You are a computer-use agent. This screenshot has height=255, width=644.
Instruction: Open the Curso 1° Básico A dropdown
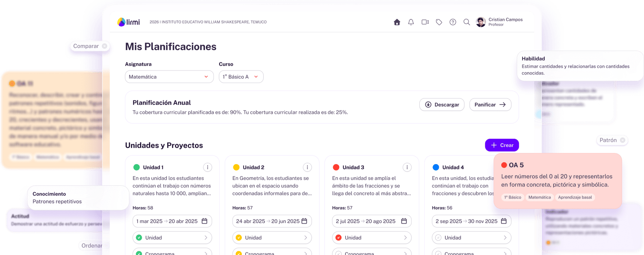241,77
